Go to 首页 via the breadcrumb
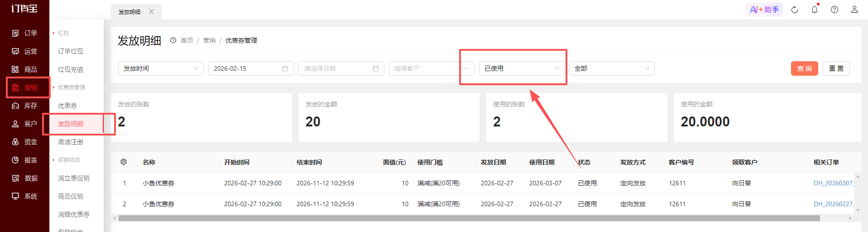The width and height of the screenshot is (868, 232). pyautogui.click(x=187, y=40)
